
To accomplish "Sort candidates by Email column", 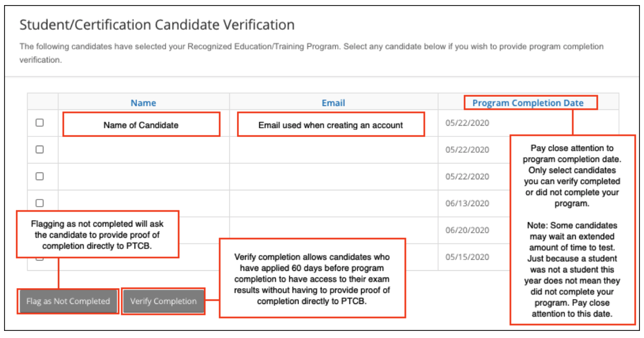I will [334, 102].
